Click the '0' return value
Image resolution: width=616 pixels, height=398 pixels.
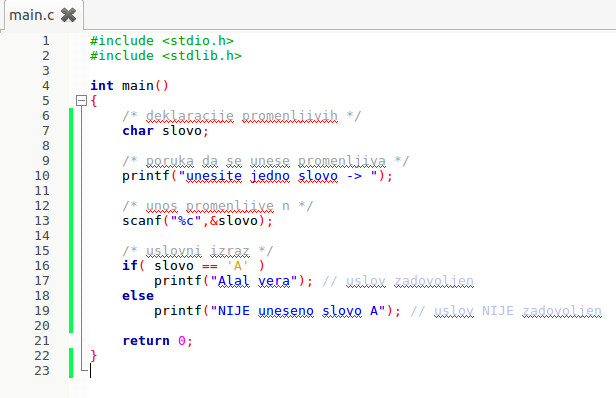point(182,341)
